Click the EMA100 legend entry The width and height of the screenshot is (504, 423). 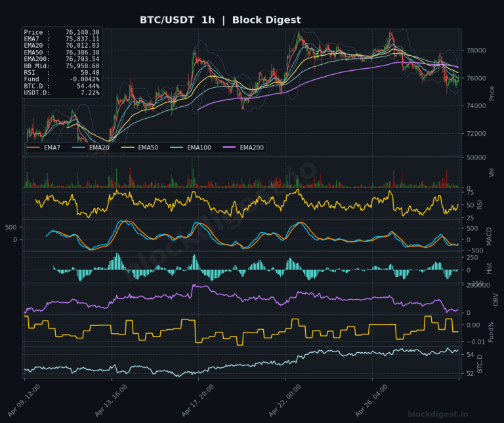click(x=190, y=148)
